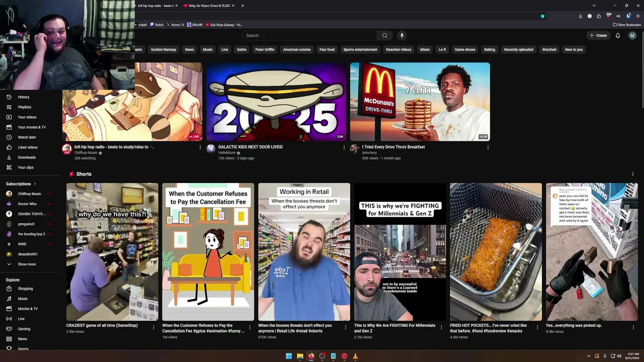644x362 pixels.
Task: Open the Twitch bookmark
Action: (157, 25)
